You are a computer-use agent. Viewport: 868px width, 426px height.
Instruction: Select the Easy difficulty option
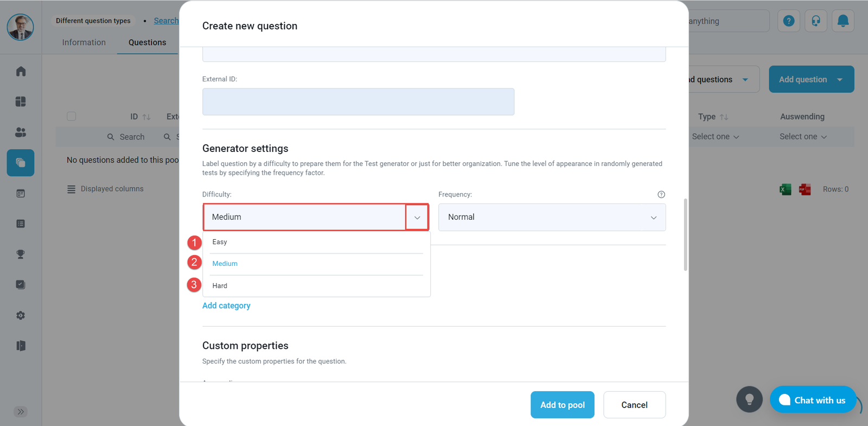click(x=220, y=242)
